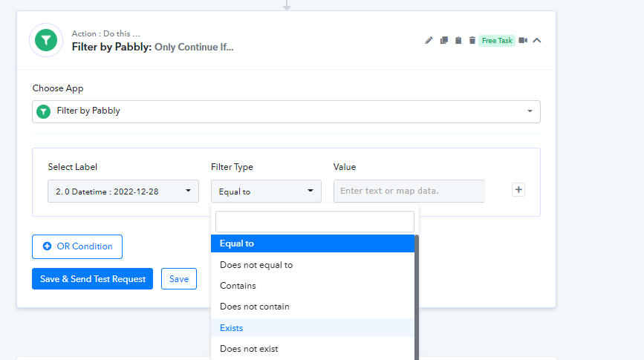Click Save & Send Test Request
644x360 pixels.
(x=92, y=279)
